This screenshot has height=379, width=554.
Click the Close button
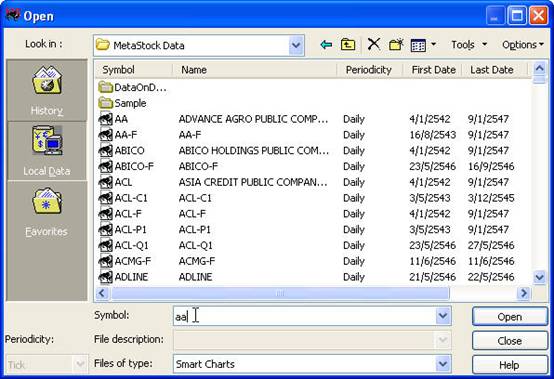tap(509, 340)
